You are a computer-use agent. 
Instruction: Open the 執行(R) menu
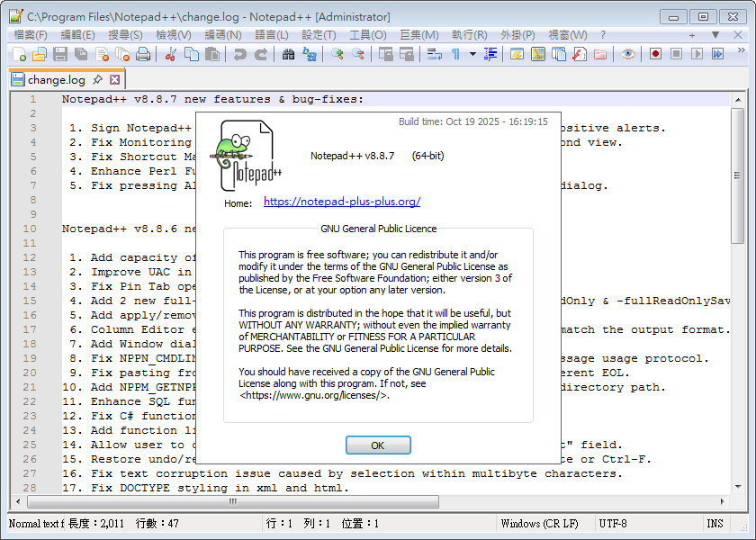tap(470, 35)
